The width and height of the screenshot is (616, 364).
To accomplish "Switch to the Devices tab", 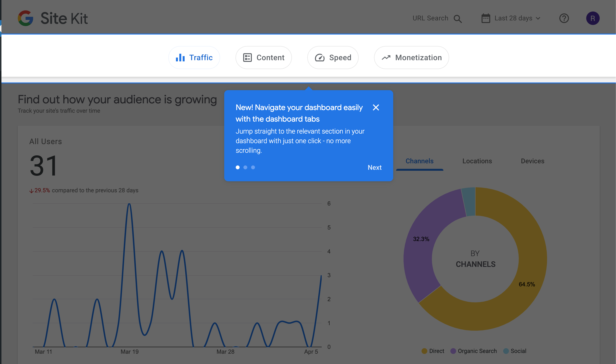I will [x=532, y=161].
